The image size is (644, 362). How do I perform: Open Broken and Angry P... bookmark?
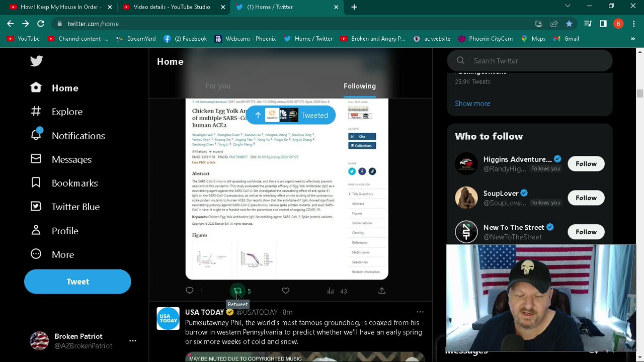click(x=373, y=39)
